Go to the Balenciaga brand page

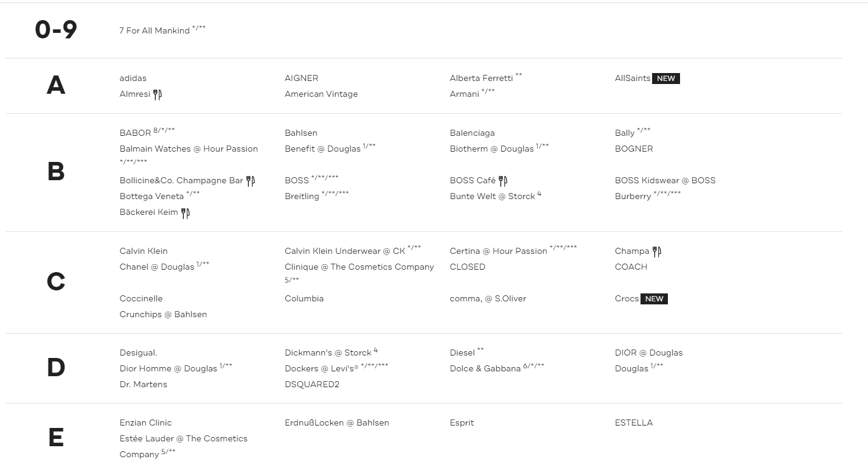pyautogui.click(x=472, y=133)
